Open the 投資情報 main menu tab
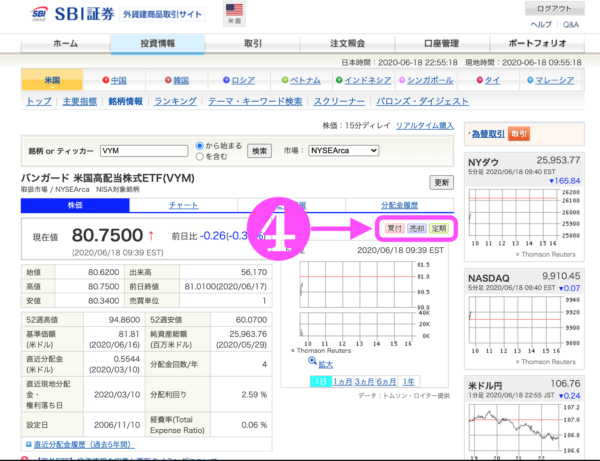 (157, 43)
